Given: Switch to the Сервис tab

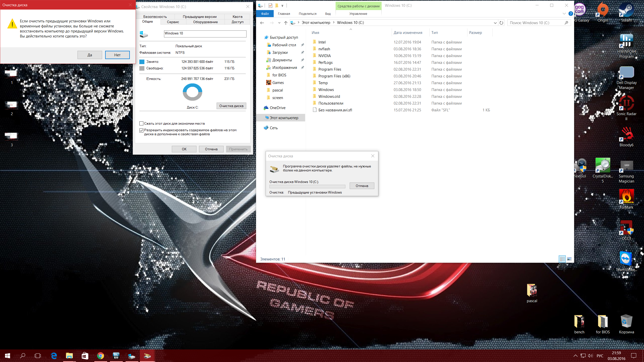Looking at the screenshot, I should pyautogui.click(x=173, y=22).
